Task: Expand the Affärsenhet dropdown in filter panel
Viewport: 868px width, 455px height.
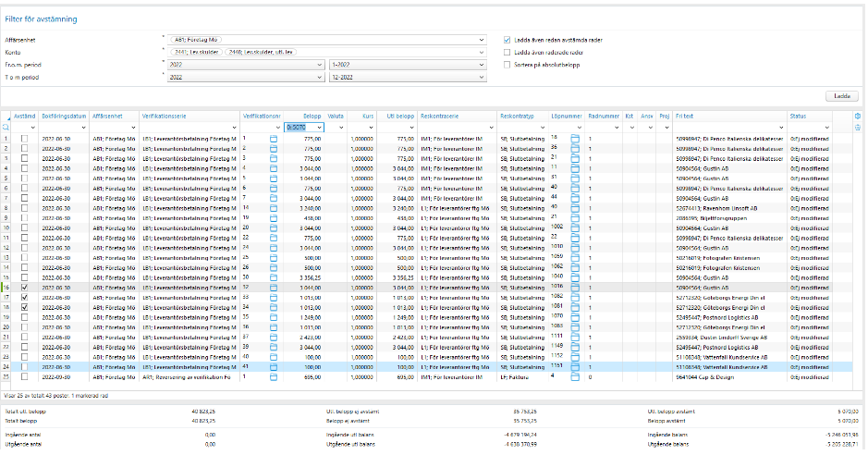Action: 481,41
